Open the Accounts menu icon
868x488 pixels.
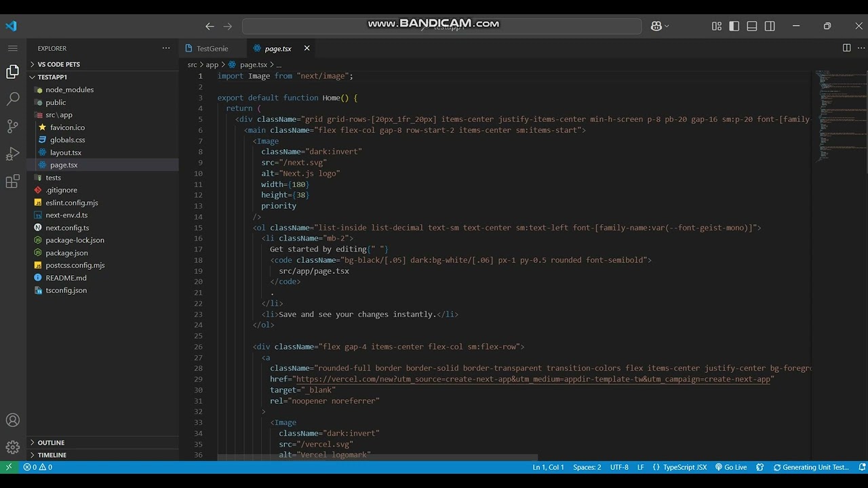click(x=12, y=420)
